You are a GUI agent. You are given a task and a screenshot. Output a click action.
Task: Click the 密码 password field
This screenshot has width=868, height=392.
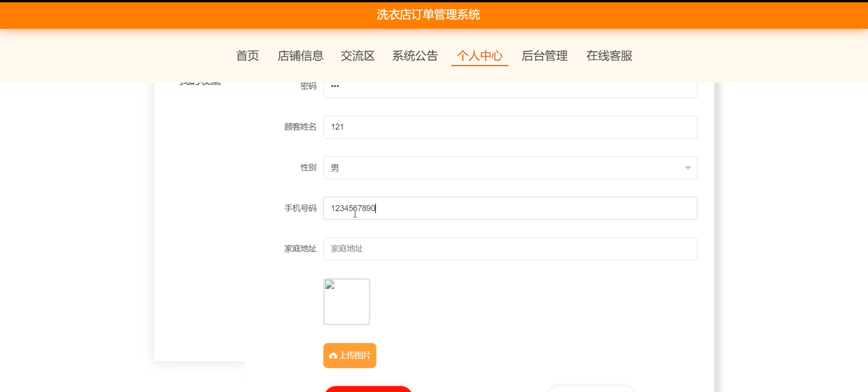click(x=510, y=90)
